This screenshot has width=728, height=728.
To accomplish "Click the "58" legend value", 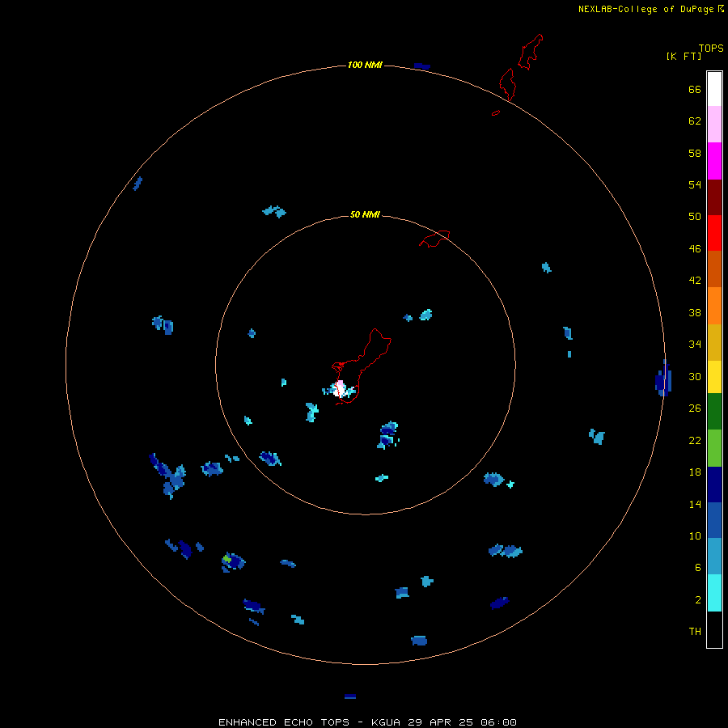I will [695, 153].
